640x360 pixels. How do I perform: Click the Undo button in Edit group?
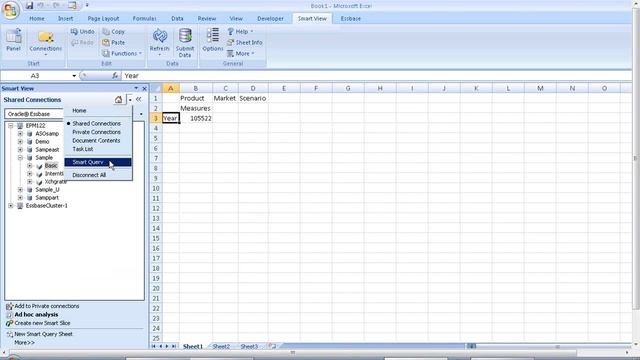click(x=82, y=31)
